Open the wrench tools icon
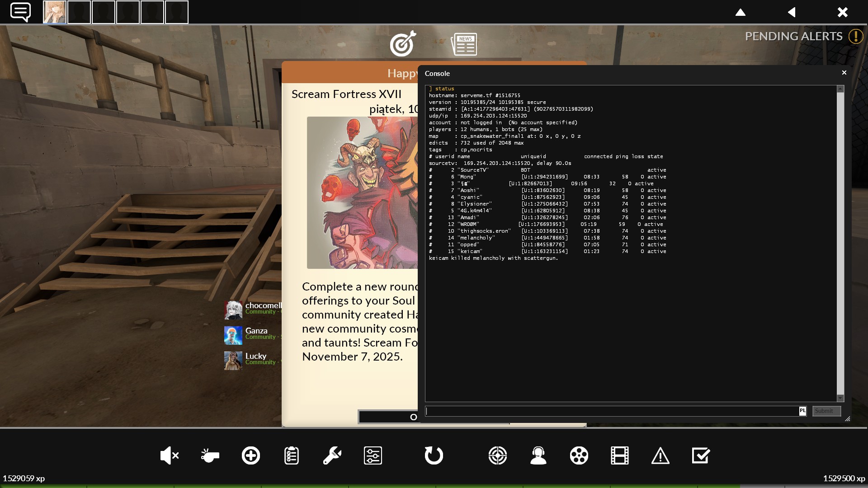This screenshot has width=868, height=488. [332, 455]
